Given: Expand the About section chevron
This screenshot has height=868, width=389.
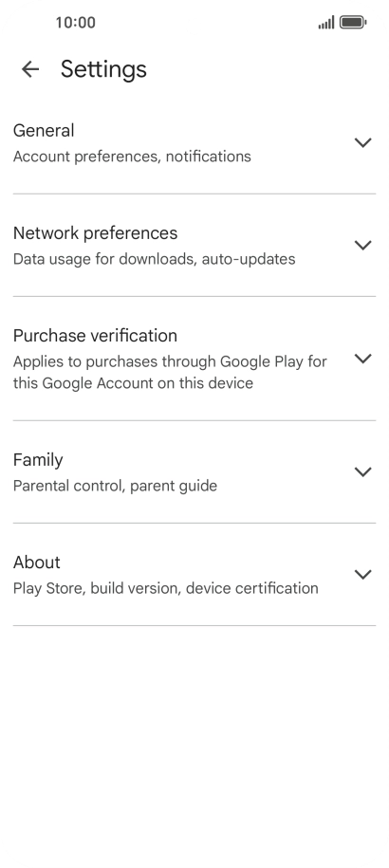Looking at the screenshot, I should tap(362, 575).
